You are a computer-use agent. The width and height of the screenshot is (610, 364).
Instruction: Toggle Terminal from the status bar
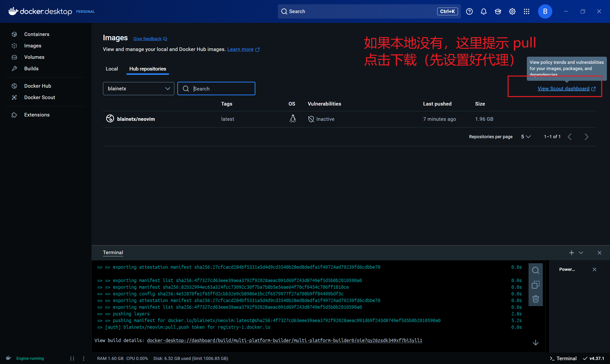point(563,358)
